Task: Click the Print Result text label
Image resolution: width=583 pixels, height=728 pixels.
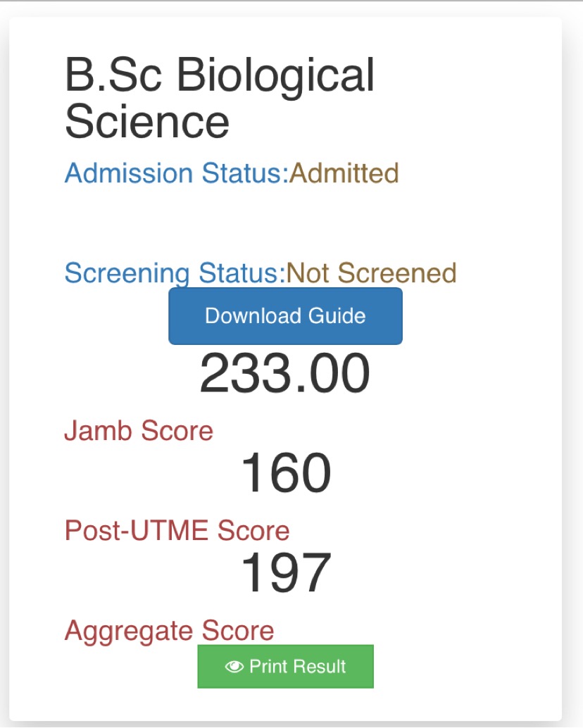Action: [x=298, y=666]
